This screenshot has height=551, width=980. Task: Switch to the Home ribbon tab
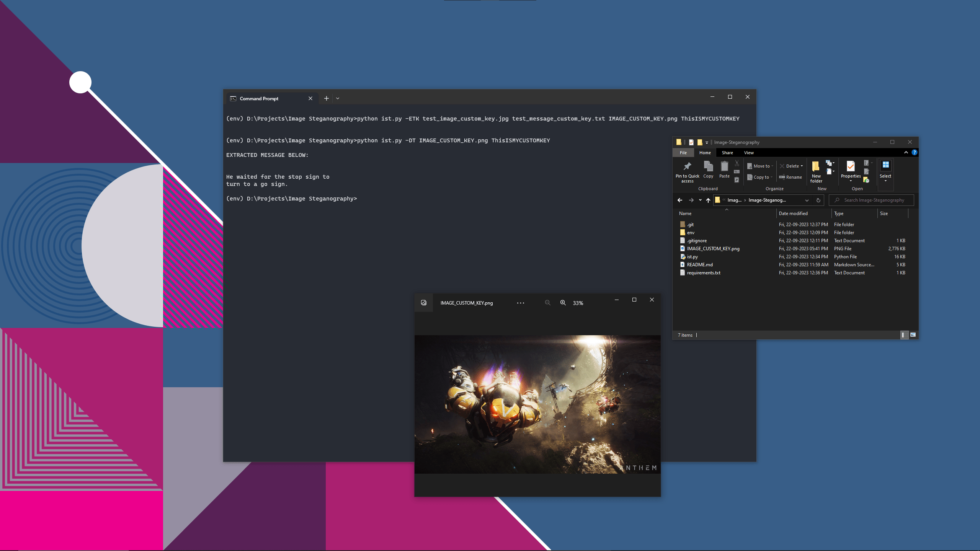705,153
